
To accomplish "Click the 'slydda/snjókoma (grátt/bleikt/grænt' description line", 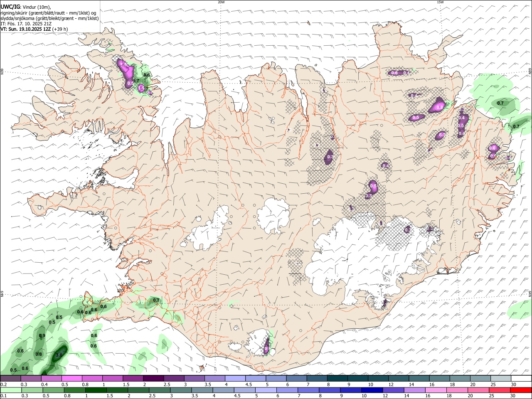I will tap(49, 18).
